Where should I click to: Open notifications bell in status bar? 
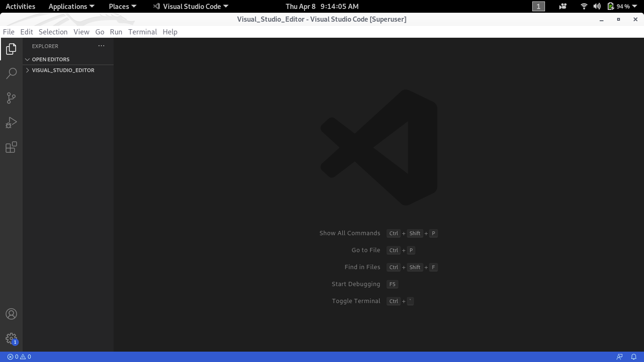click(634, 357)
